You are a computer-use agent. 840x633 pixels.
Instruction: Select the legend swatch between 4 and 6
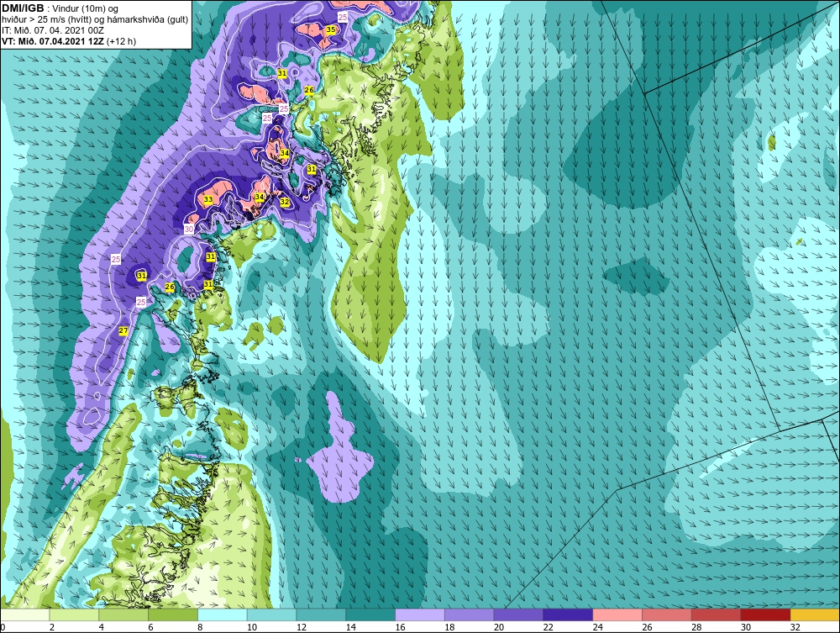coord(123,615)
